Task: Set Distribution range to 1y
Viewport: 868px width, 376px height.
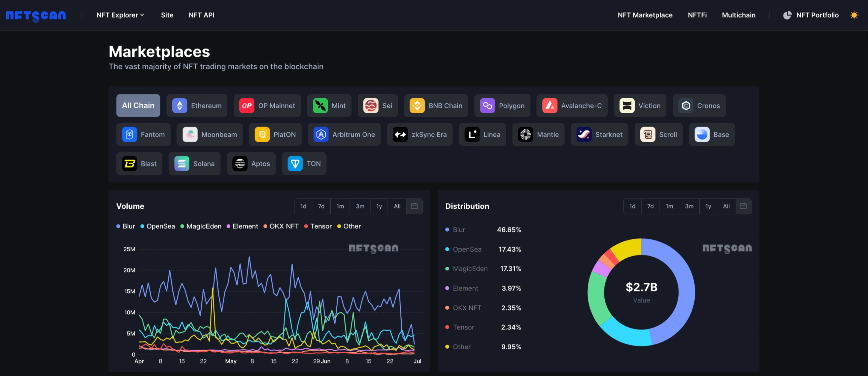Action: click(x=708, y=206)
